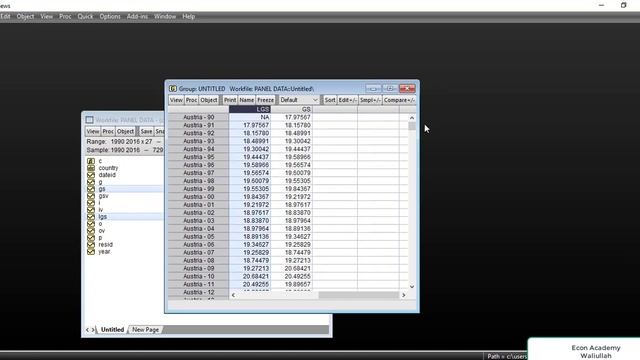Viewport: 640px width, 360px height.
Task: Select the Austria - 90 row header
Action: 198,117
